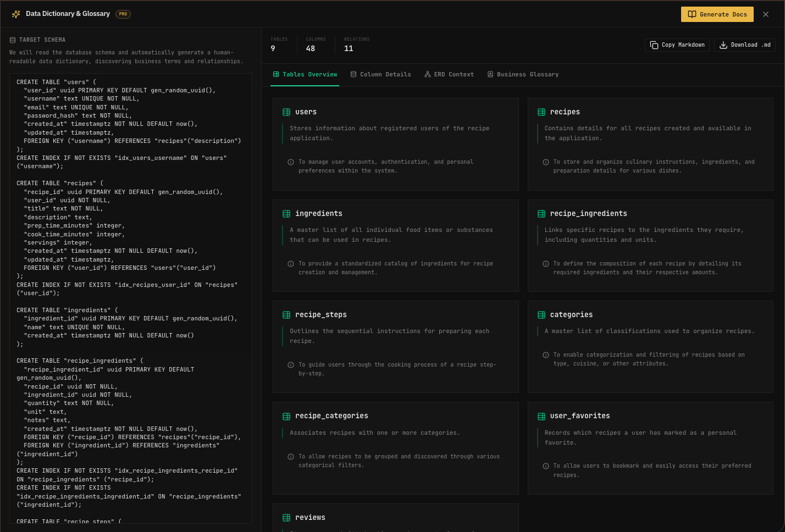Select the Tables Overview tab
The width and height of the screenshot is (785, 532).
305,74
